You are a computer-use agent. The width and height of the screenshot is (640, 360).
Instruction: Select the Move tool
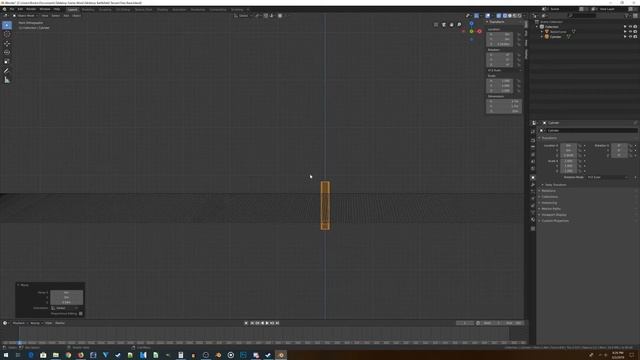click(7, 43)
